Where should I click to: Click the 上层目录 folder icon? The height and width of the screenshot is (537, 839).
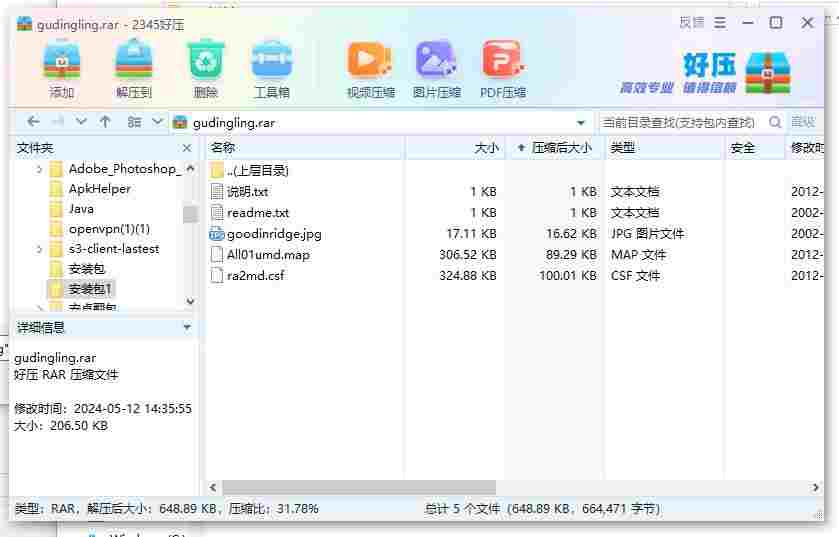pyautogui.click(x=217, y=171)
